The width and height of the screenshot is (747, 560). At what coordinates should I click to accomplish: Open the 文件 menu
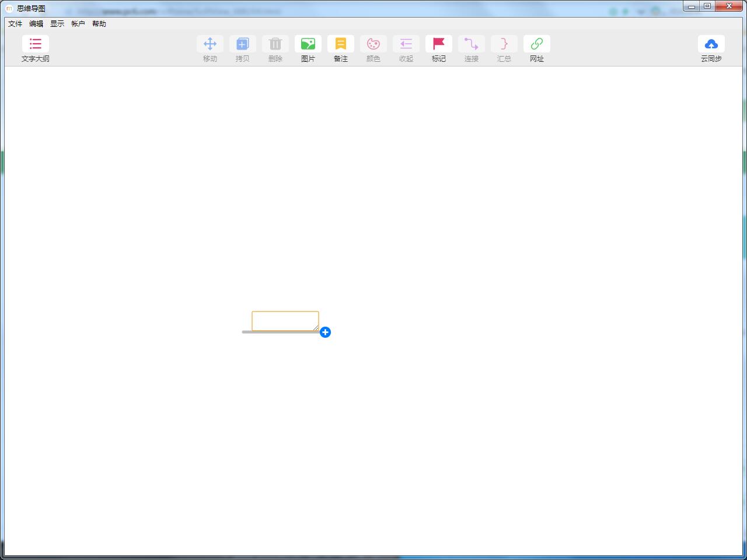[15, 24]
